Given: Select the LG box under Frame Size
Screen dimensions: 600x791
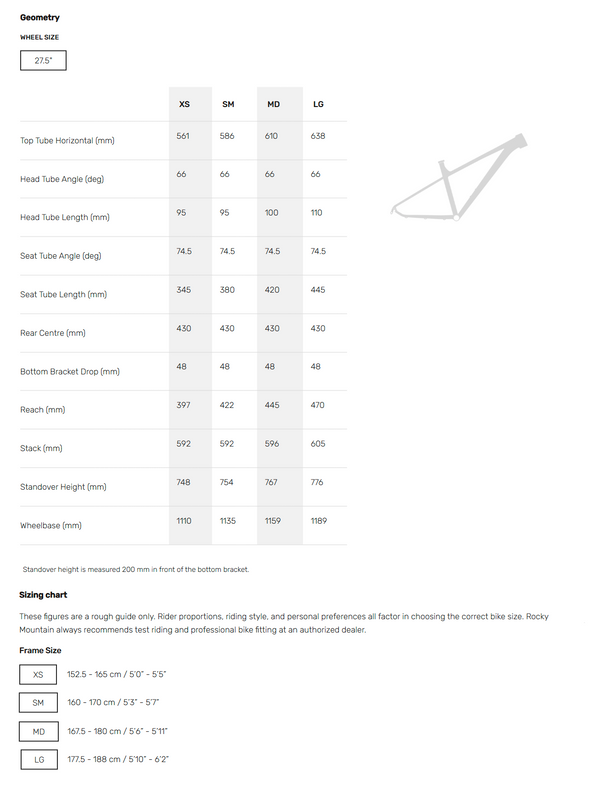Looking at the screenshot, I should pyautogui.click(x=38, y=760).
